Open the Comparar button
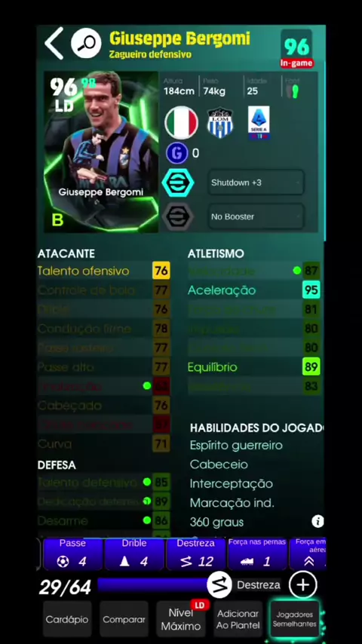The width and height of the screenshot is (362, 644). click(124, 619)
